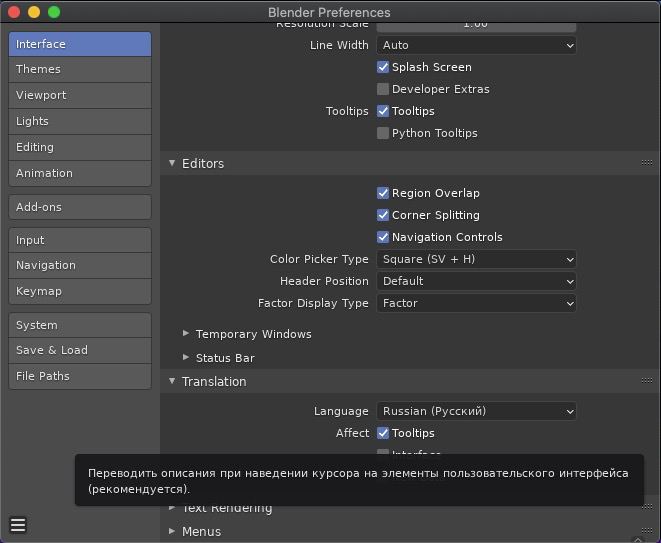Switch to the Viewport tab

pyautogui.click(x=80, y=95)
